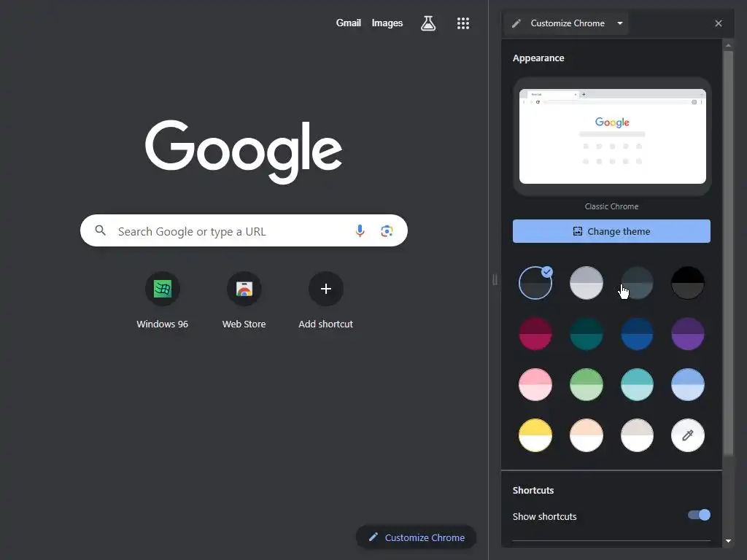747x560 pixels.
Task: Open Gmail link
Action: (x=348, y=23)
